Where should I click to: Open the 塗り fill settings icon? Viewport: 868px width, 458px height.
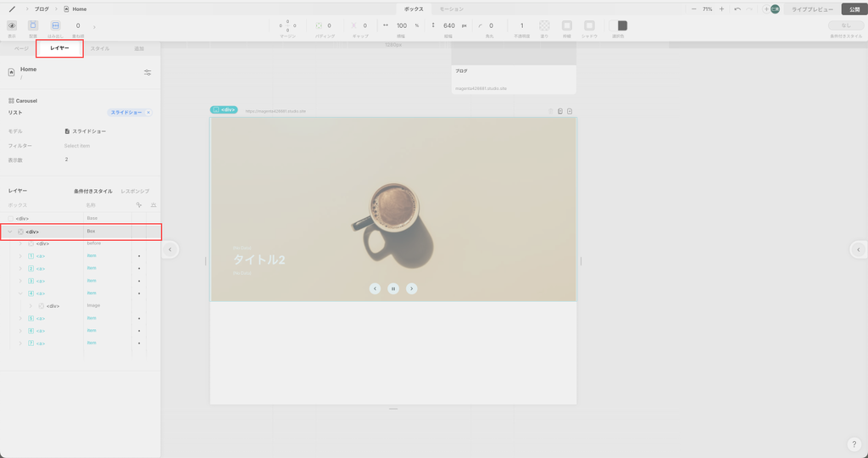coord(544,25)
